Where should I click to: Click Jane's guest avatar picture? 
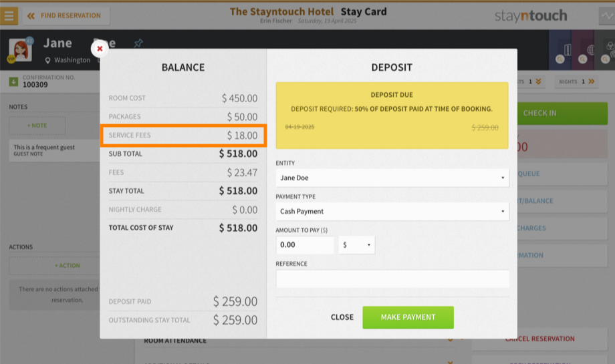pos(20,50)
